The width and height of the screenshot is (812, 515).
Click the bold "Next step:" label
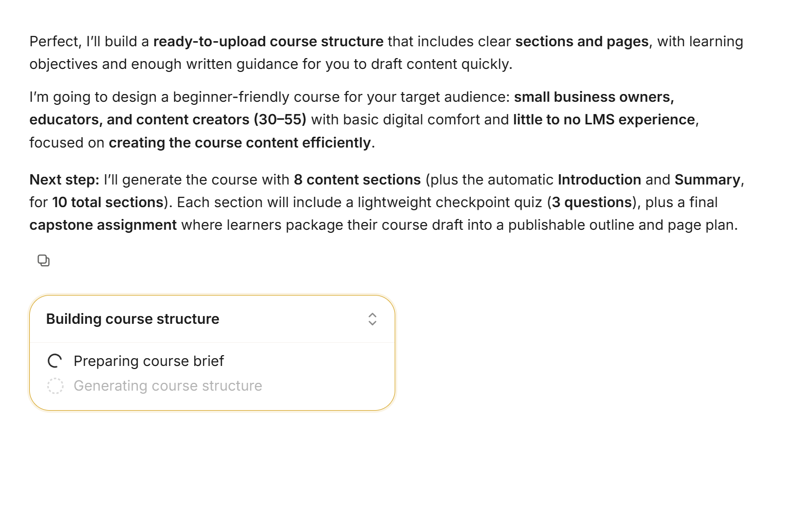[x=64, y=180]
